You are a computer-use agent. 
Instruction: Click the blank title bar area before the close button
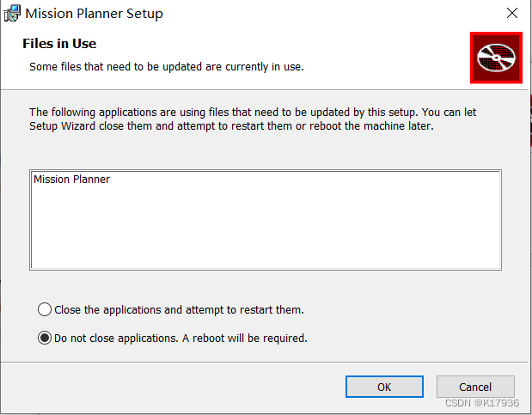(344, 13)
